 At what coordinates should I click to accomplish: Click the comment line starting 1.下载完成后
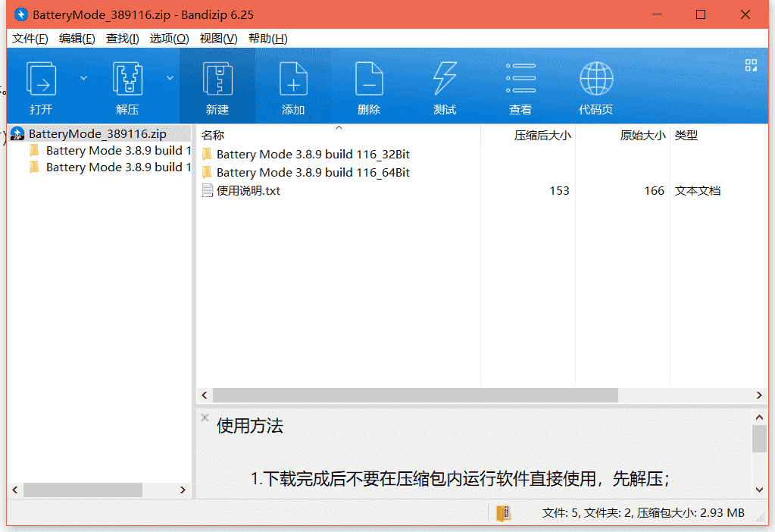[460, 479]
